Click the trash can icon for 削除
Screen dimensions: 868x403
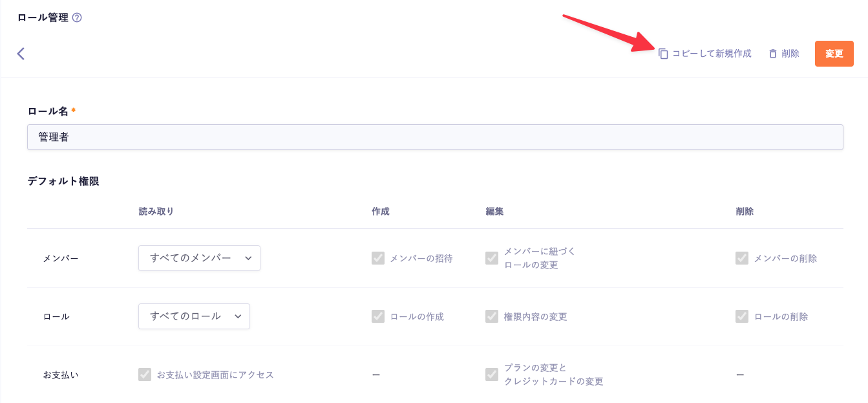[772, 54]
